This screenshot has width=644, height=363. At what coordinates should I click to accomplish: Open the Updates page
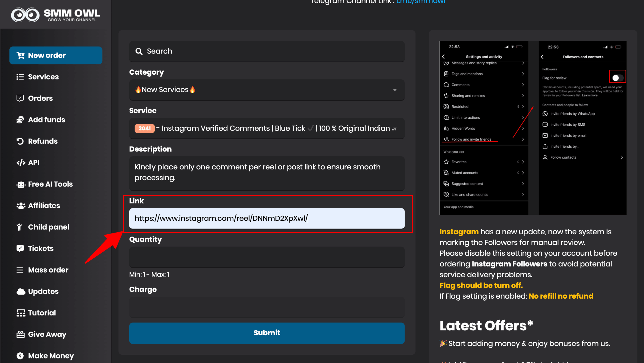(x=43, y=292)
